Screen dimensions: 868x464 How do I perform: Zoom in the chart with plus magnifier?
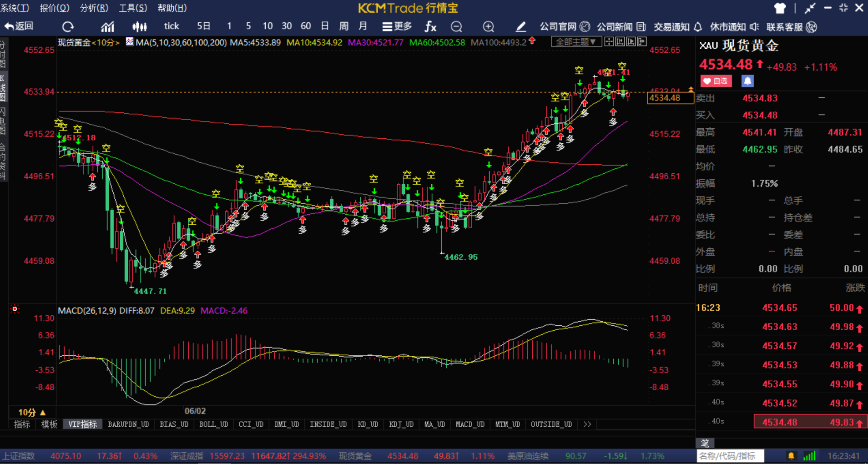[488, 27]
